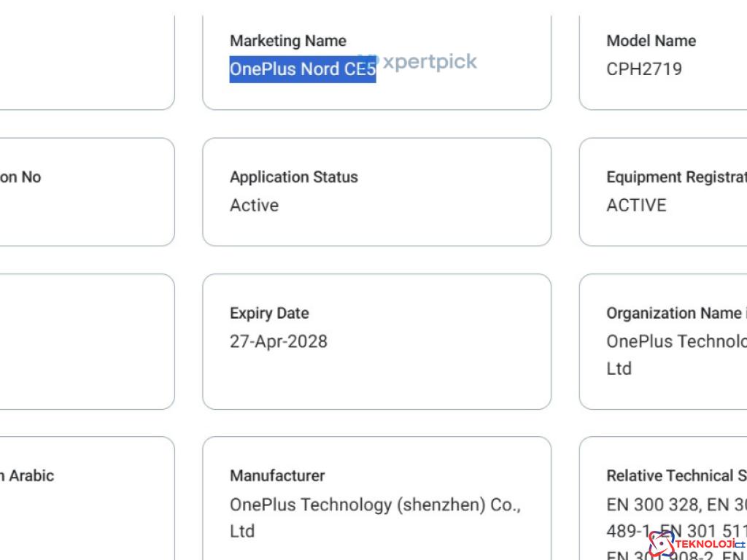
Task: Click the Application Status card showing Active
Action: click(x=376, y=191)
